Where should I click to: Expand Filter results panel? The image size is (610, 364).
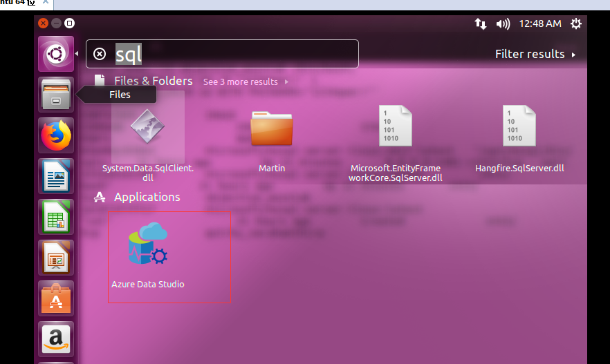pos(535,54)
